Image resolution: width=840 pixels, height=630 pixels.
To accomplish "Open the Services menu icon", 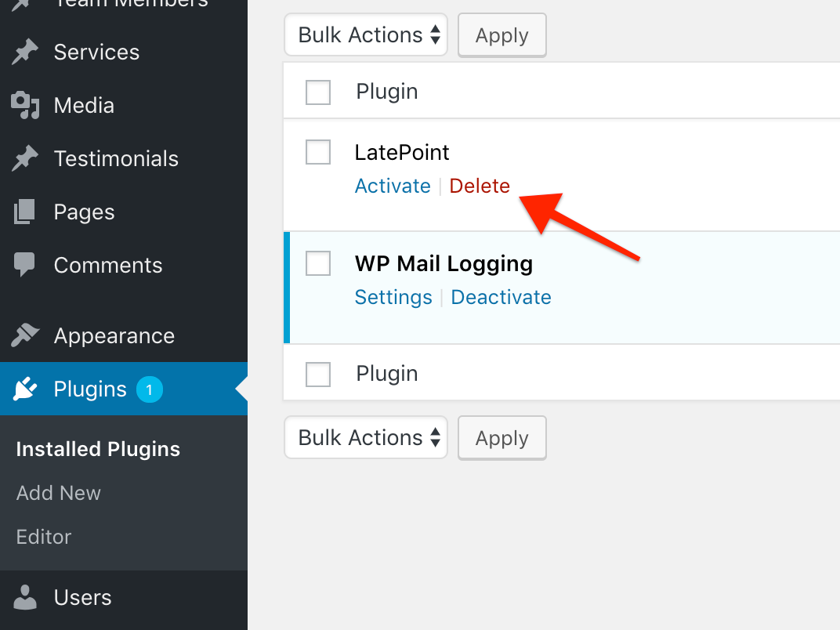I will coord(24,52).
